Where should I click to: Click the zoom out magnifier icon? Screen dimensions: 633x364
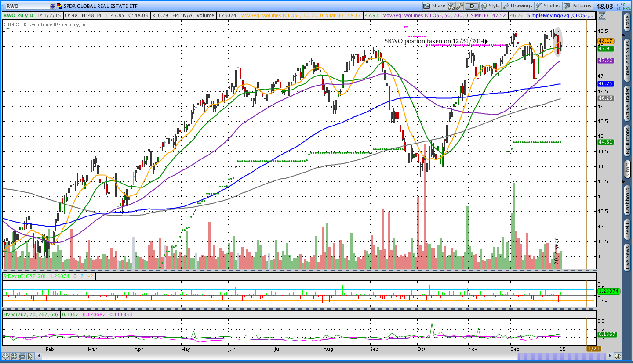point(22,356)
